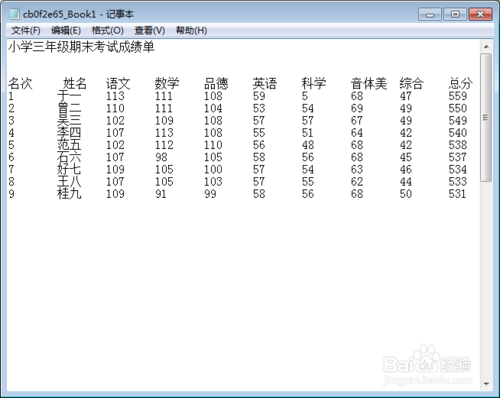Image resolution: width=500 pixels, height=398 pixels.
Task: Click the 语文 column header
Action: click(x=118, y=83)
